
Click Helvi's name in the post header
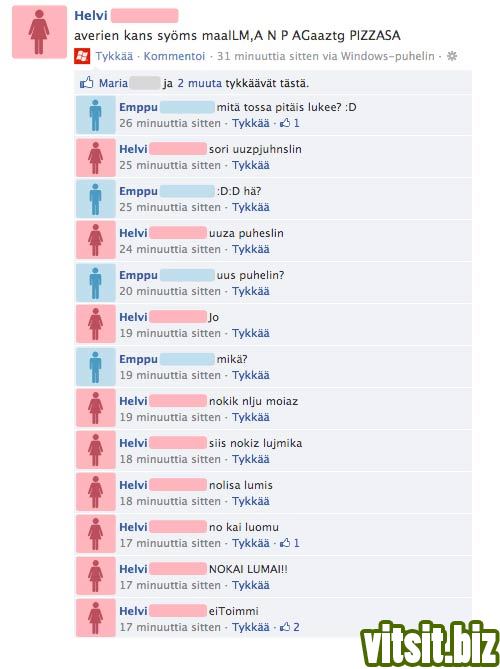(x=90, y=16)
